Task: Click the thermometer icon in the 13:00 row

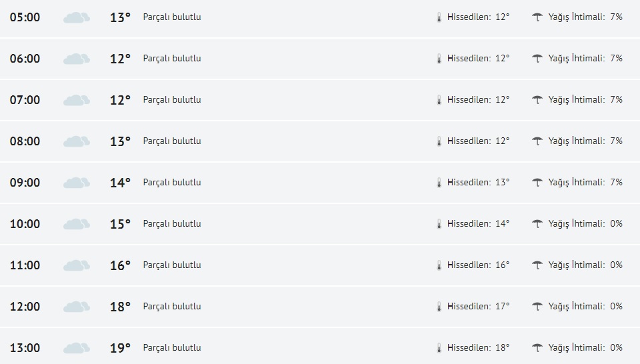Action: 439,348
